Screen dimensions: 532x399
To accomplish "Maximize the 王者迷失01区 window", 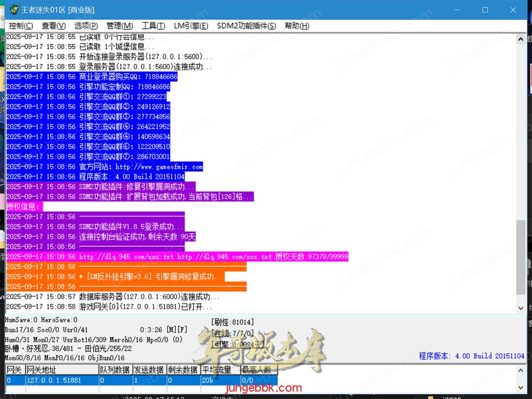I will [485, 10].
